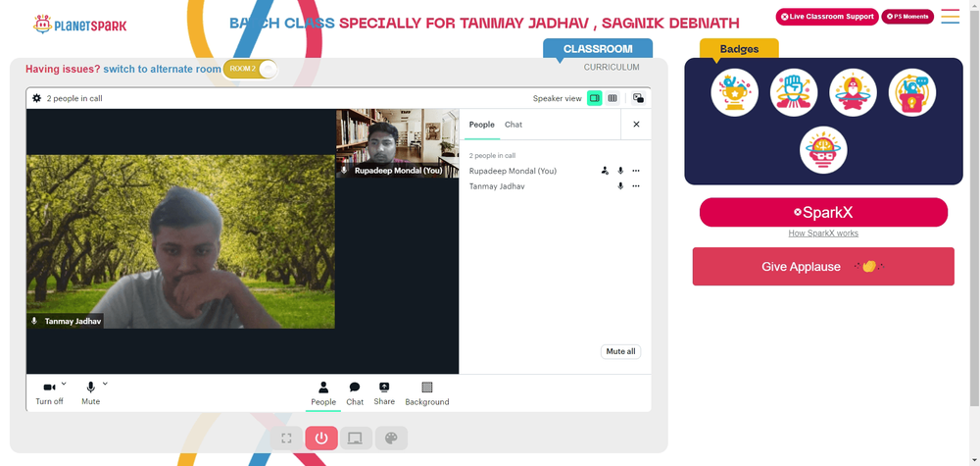980x466 pixels.
Task: Expand microphone options arrow next to Mute
Action: (x=105, y=384)
